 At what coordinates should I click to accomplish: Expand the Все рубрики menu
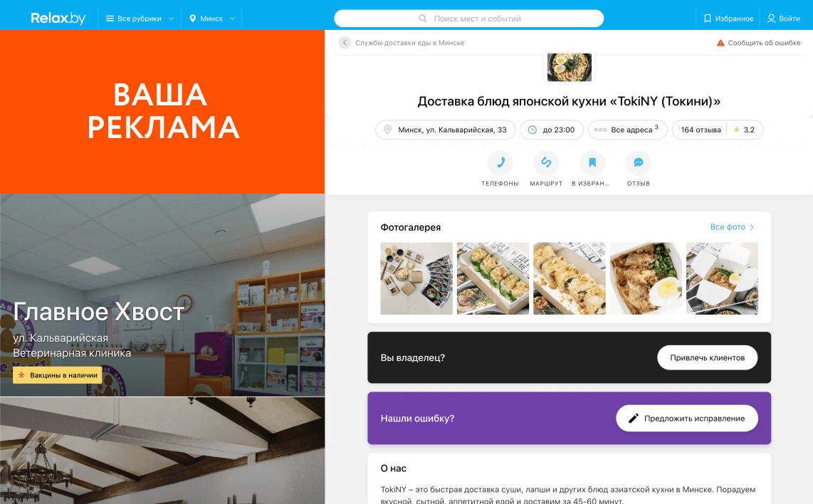click(x=140, y=19)
